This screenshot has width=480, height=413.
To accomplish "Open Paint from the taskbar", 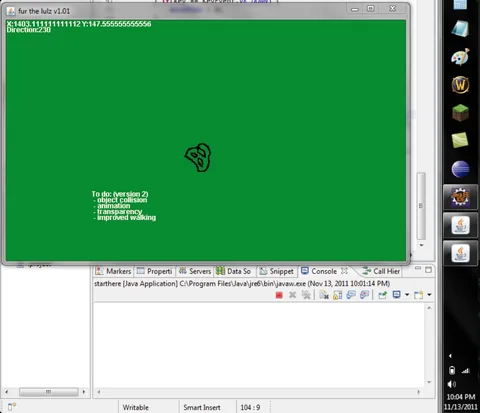I will pos(460,56).
